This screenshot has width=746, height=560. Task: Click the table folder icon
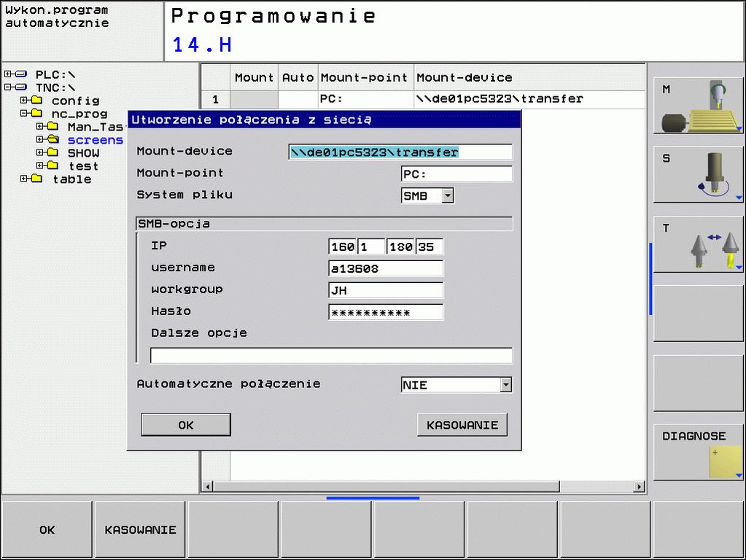coord(36,179)
